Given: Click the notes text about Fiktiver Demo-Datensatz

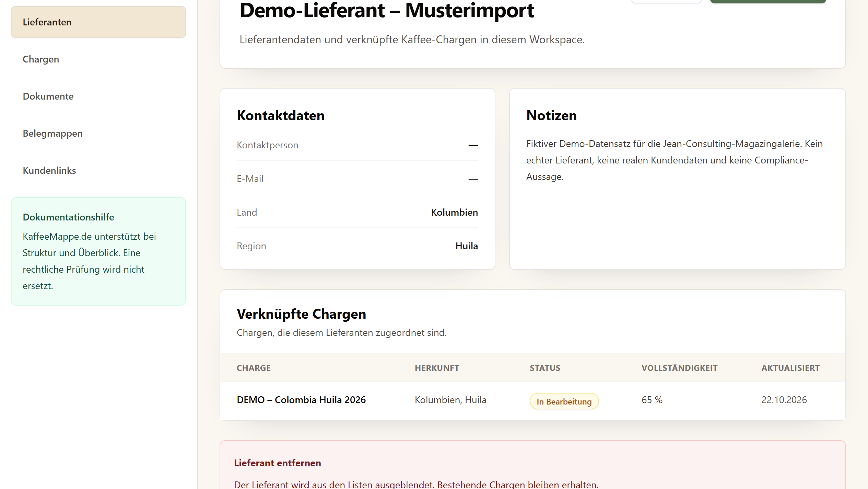Looking at the screenshot, I should [674, 160].
